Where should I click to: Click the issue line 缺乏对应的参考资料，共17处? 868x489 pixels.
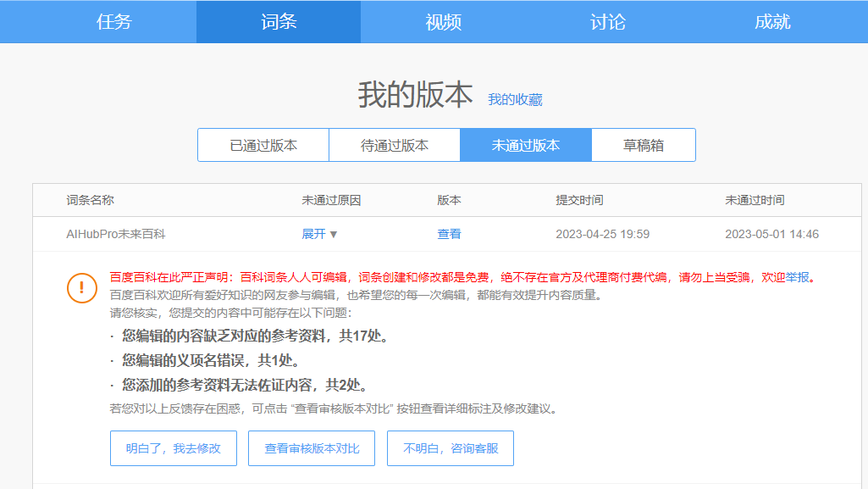(x=255, y=336)
